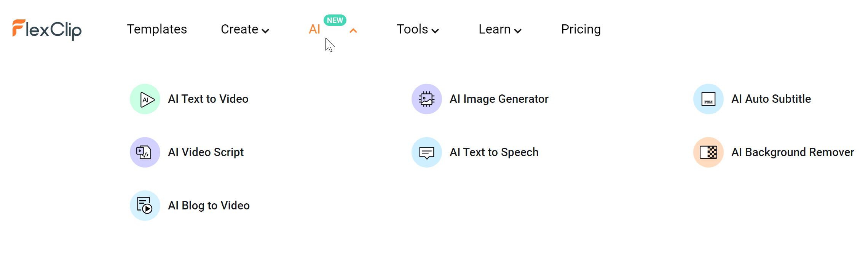Expand the Create dropdown menu
The width and height of the screenshot is (868, 257).
point(245,29)
